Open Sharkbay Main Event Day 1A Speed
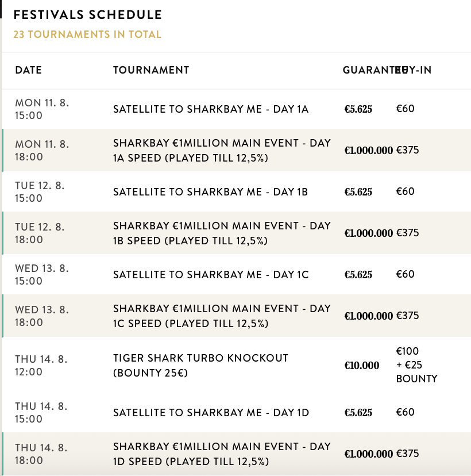Viewport: 471px width, 476px height. pos(222,150)
